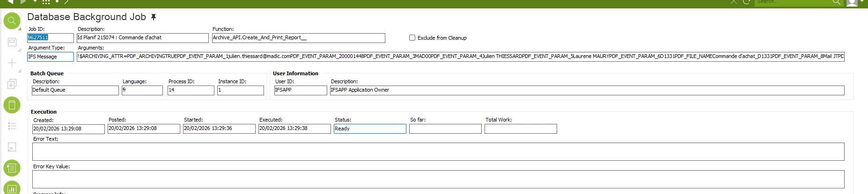Screen dimensions: 868x194
Task: Click the green notes list icon
Action: 12,168
